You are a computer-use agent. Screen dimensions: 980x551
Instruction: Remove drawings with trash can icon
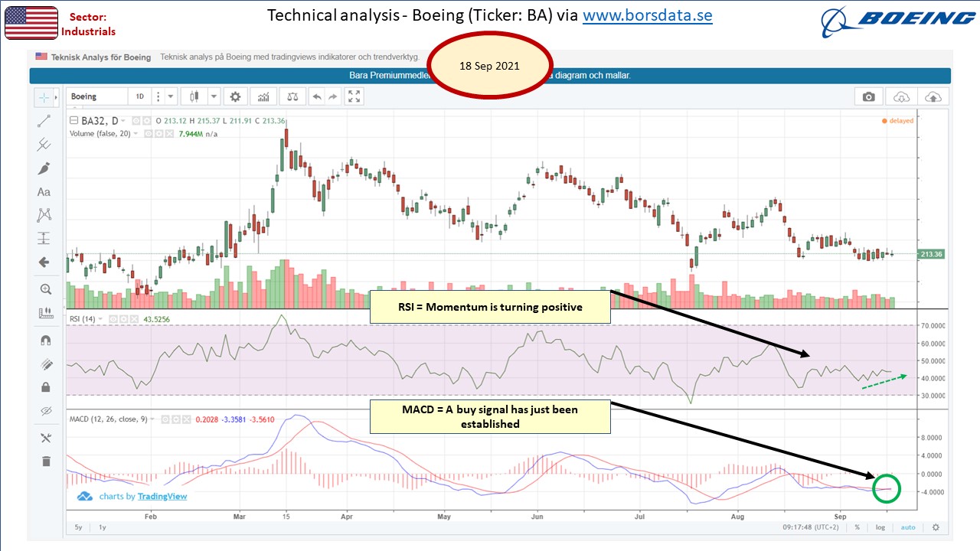click(x=44, y=461)
